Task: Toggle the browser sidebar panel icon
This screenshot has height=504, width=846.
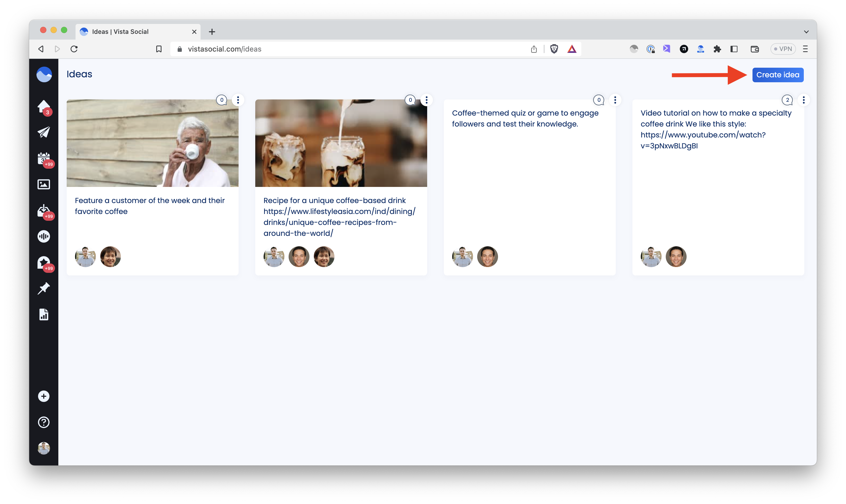Action: tap(734, 49)
